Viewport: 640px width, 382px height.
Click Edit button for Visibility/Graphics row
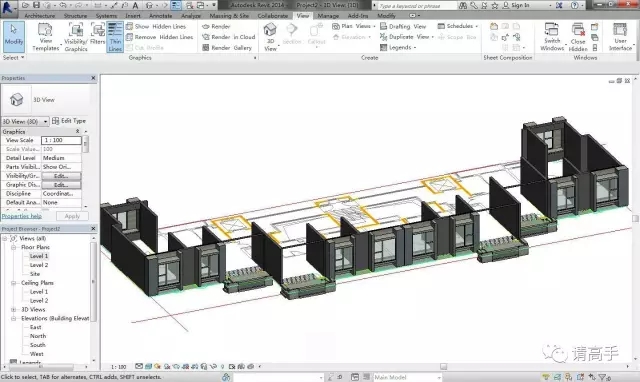tap(61, 176)
